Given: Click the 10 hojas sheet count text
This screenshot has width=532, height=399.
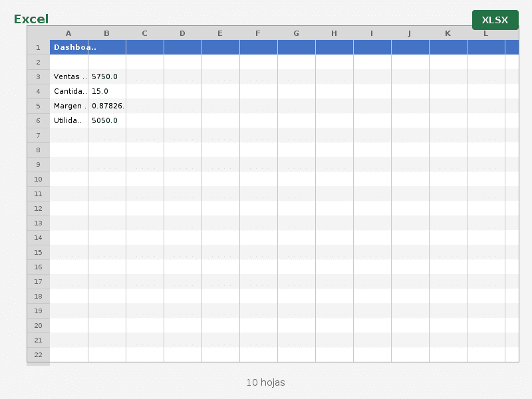Looking at the screenshot, I should point(265,382).
